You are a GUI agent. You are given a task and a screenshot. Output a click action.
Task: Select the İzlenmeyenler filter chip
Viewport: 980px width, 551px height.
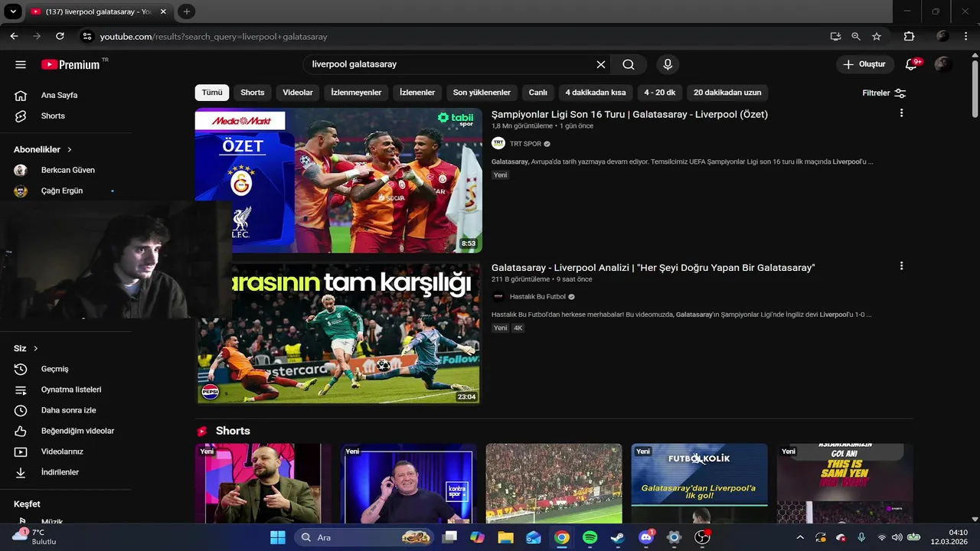coord(356,93)
